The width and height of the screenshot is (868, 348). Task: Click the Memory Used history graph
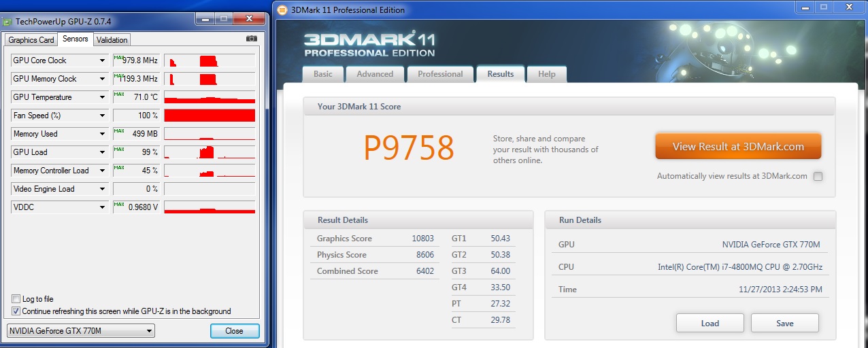[x=210, y=134]
